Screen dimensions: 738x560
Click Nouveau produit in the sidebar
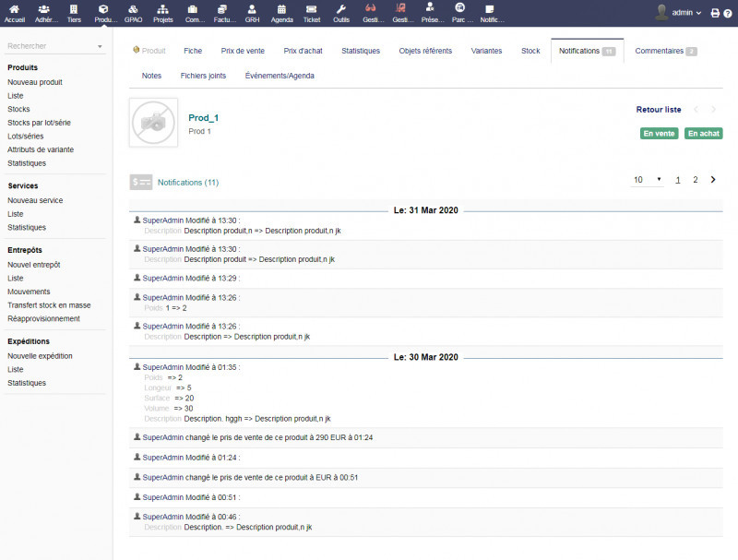coord(35,82)
